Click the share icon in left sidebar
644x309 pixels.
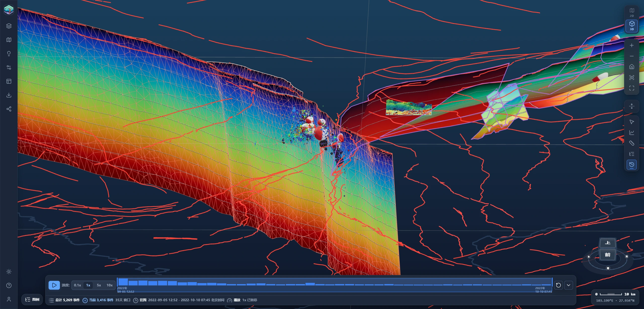coord(9,109)
